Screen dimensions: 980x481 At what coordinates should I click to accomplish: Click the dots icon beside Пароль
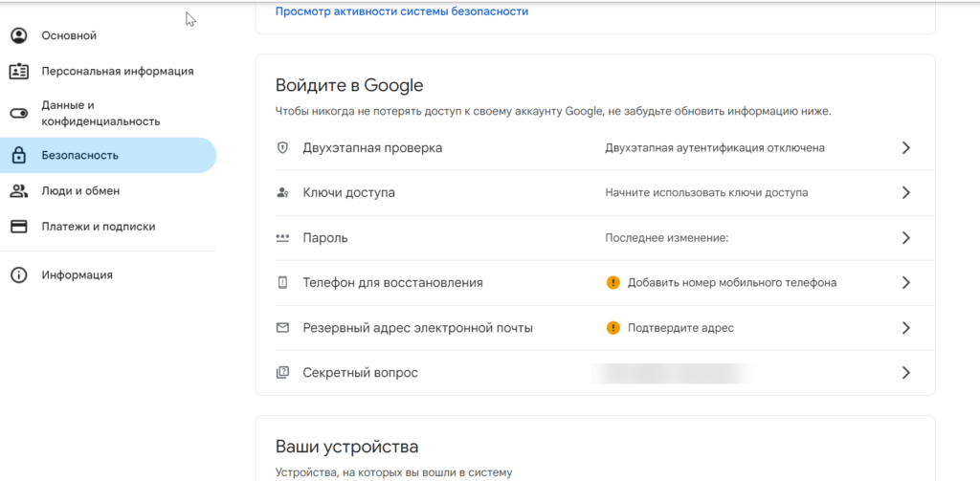tap(282, 238)
